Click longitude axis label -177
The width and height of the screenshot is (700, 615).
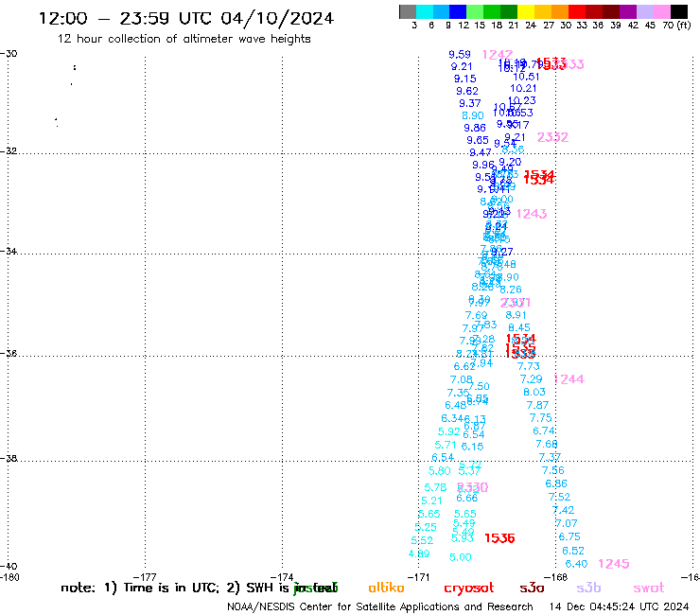click(x=145, y=577)
